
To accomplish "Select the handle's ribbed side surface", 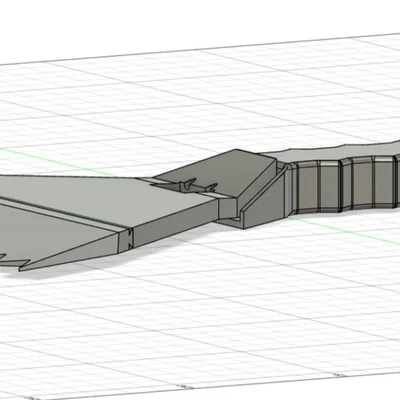I will tap(343, 185).
